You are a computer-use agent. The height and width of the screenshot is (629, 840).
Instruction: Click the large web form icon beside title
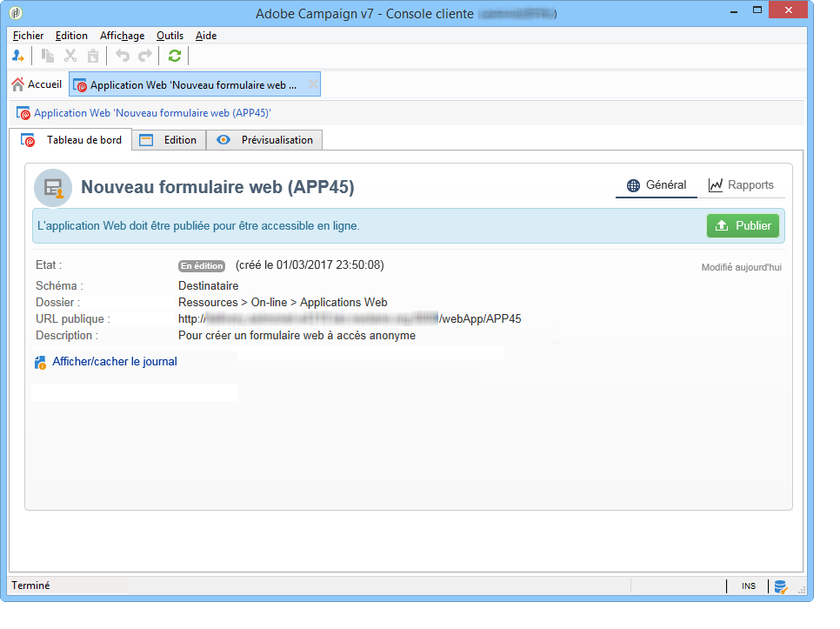(x=53, y=188)
